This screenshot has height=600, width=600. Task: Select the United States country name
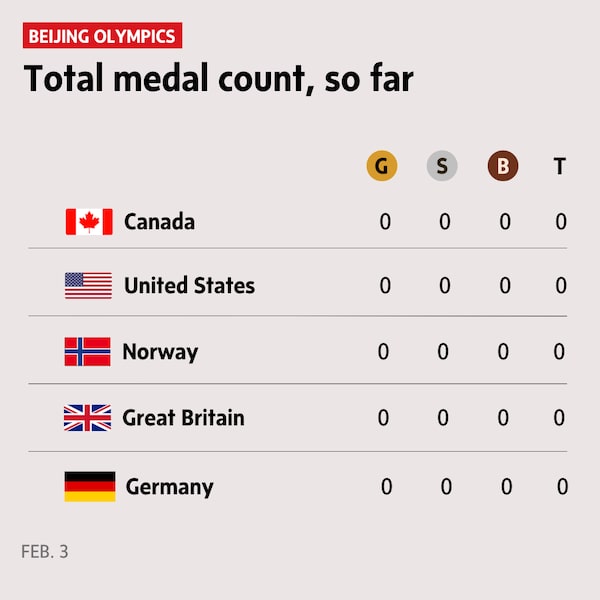coord(189,286)
